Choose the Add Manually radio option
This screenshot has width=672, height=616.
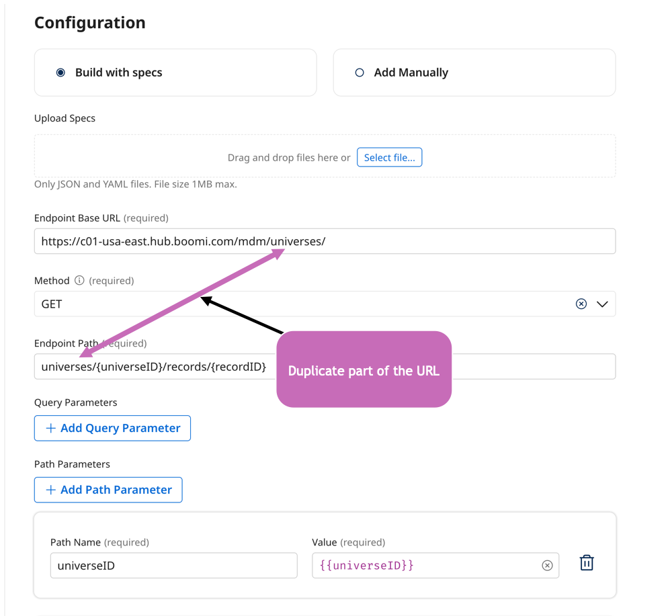pos(360,73)
